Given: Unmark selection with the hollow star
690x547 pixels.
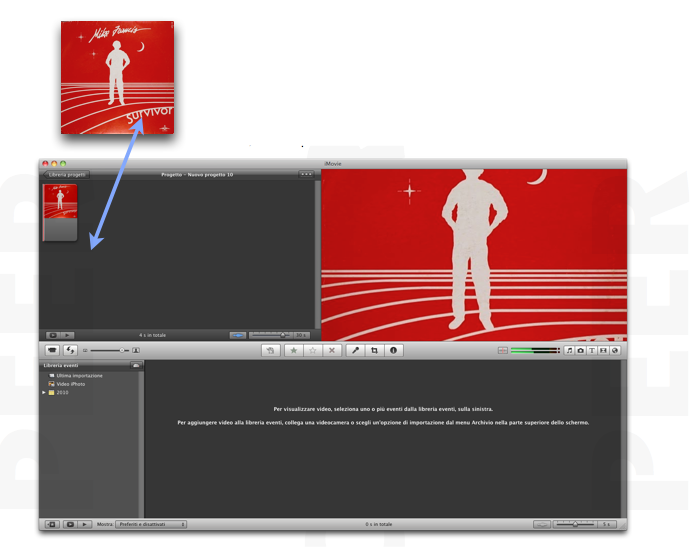Looking at the screenshot, I should click(312, 350).
